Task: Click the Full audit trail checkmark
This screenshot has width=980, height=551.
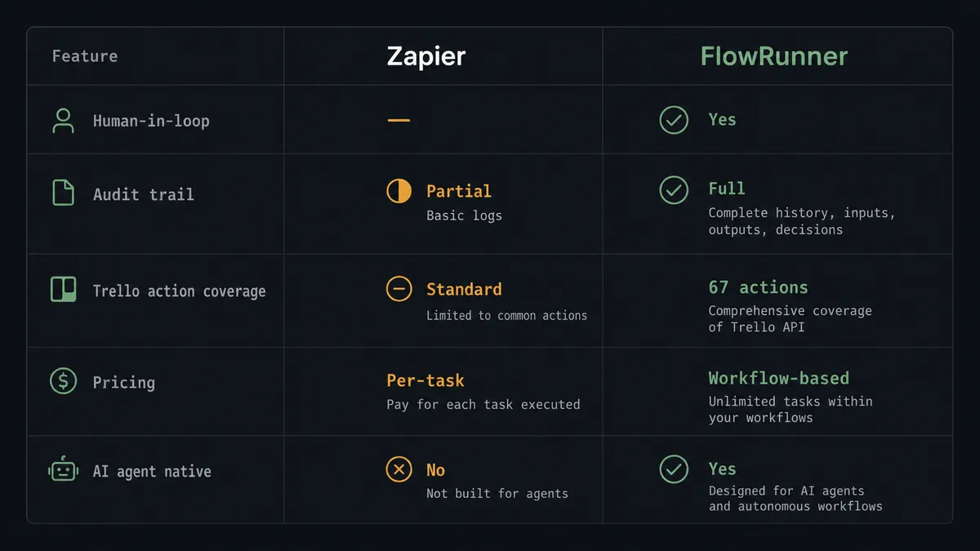Action: coord(674,190)
